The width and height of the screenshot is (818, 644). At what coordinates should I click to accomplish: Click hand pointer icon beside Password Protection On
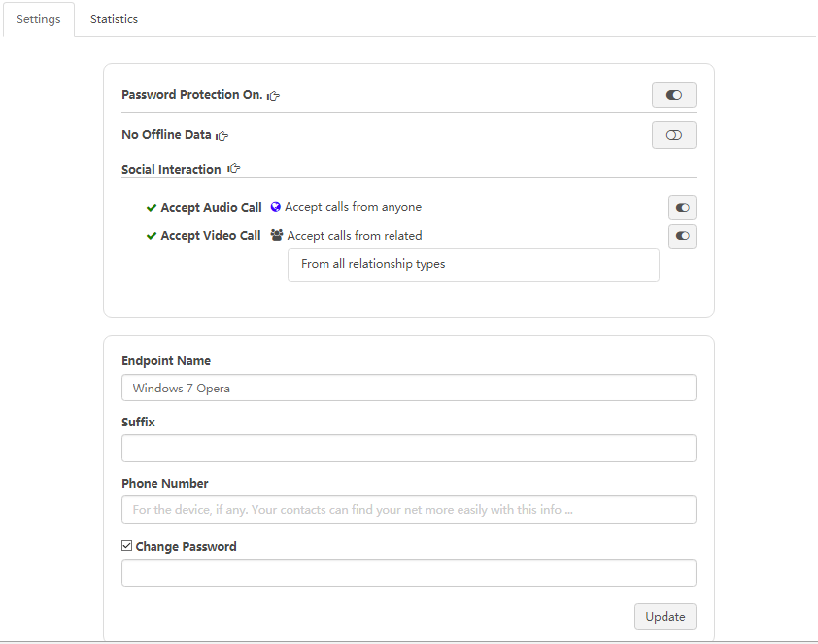coord(274,95)
